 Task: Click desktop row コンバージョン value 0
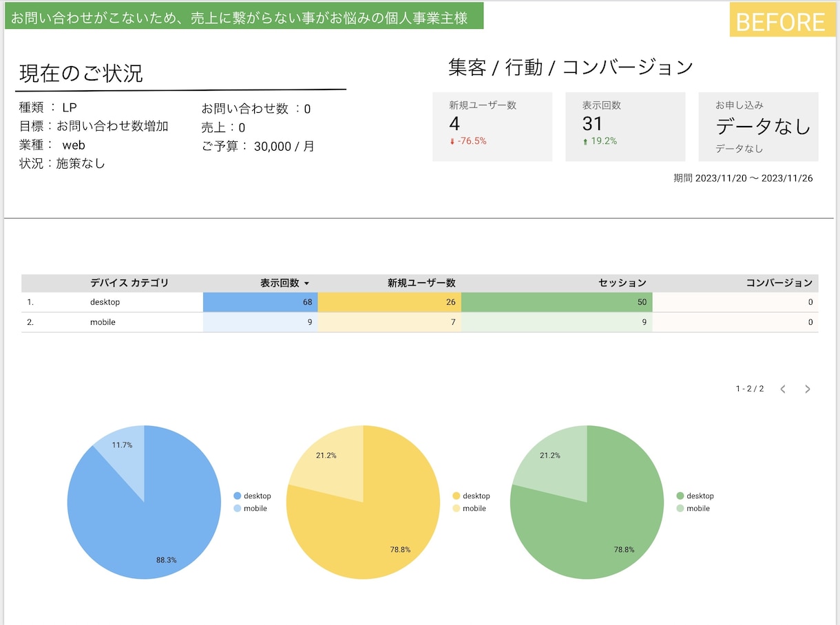click(810, 302)
